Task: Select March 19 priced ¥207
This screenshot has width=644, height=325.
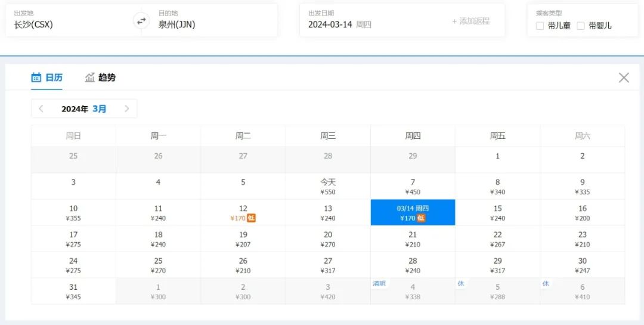Action: tap(243, 239)
